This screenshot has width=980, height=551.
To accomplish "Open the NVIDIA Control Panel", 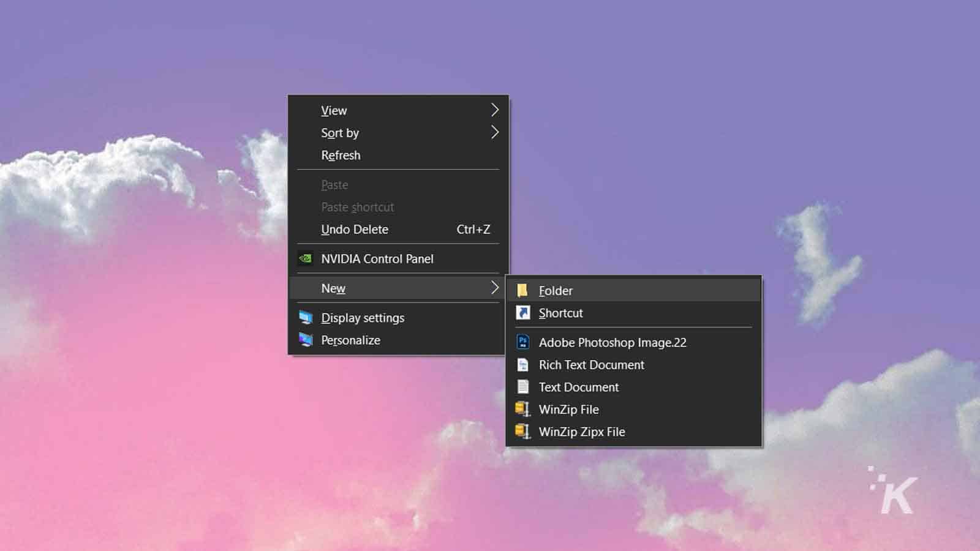I will tap(377, 259).
